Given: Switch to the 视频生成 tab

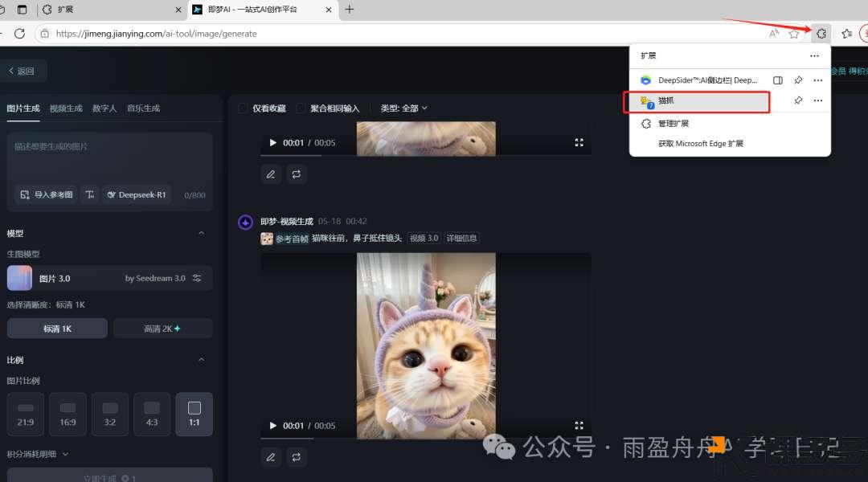Looking at the screenshot, I should pyautogui.click(x=66, y=108).
